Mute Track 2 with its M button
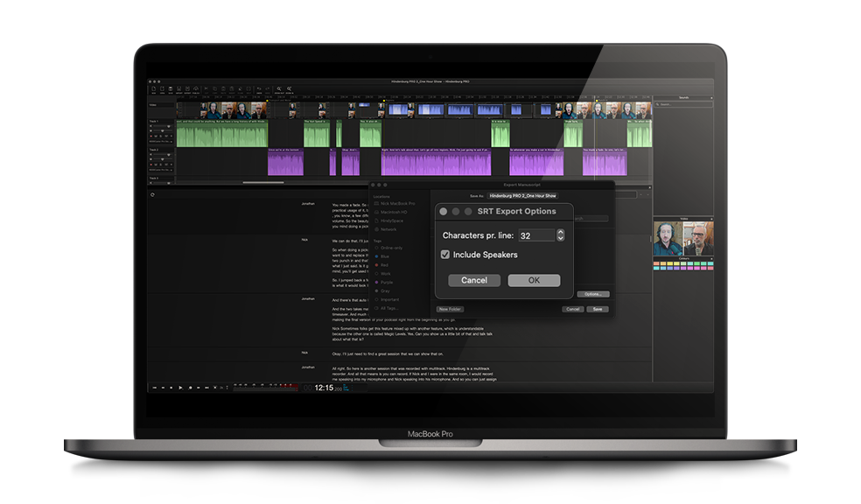The image size is (861, 504). tap(156, 164)
